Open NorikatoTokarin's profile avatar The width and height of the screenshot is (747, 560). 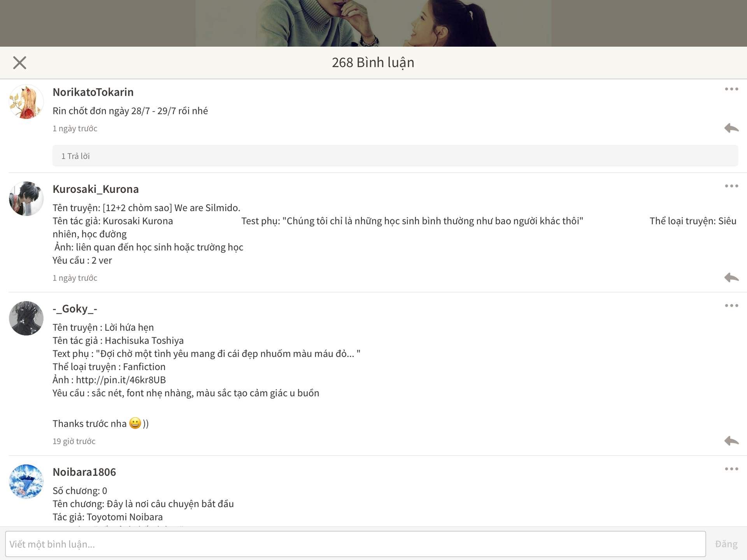26,102
